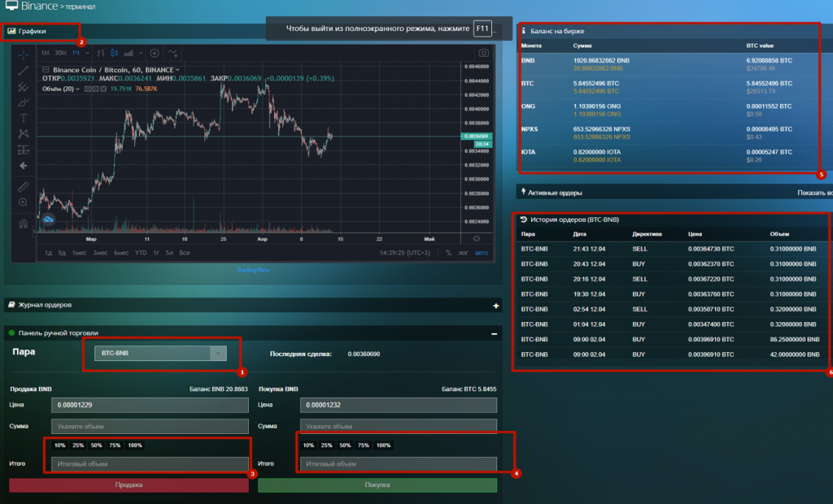Focus the Сумма field in sell form
The width and height of the screenshot is (833, 504).
pos(150,426)
